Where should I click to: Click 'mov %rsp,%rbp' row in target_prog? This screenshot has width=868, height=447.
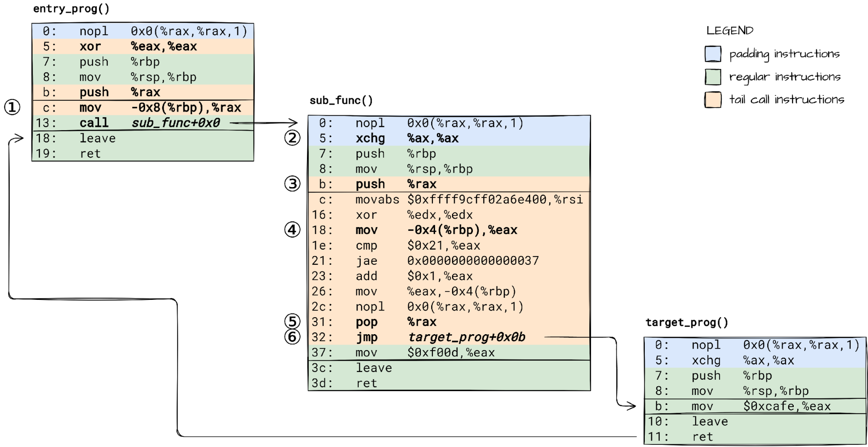click(x=755, y=391)
